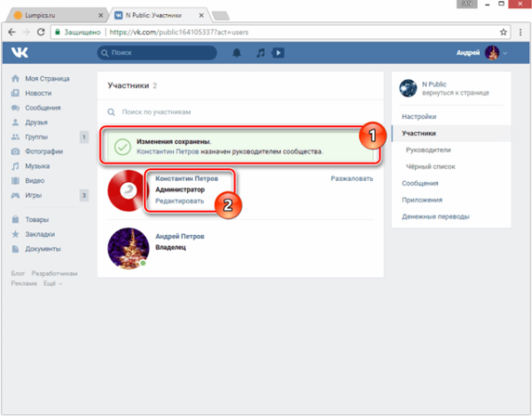The width and height of the screenshot is (532, 417).
Task: Open Моя Страница in left menu
Action: (47, 78)
